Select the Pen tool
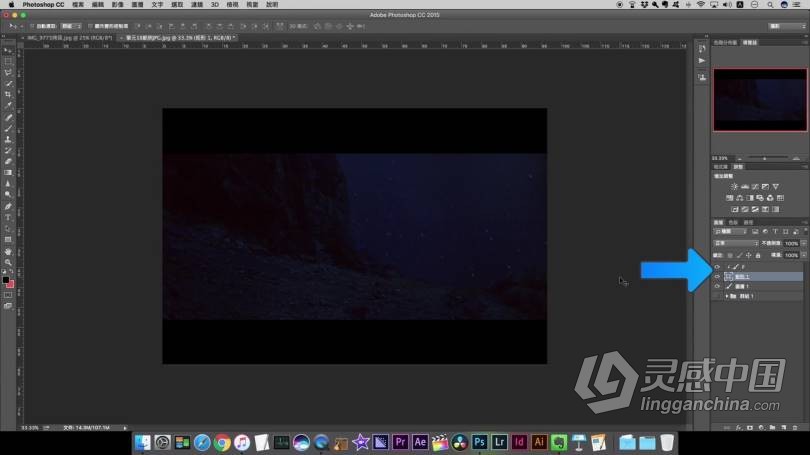810x455 pixels. pos(8,207)
